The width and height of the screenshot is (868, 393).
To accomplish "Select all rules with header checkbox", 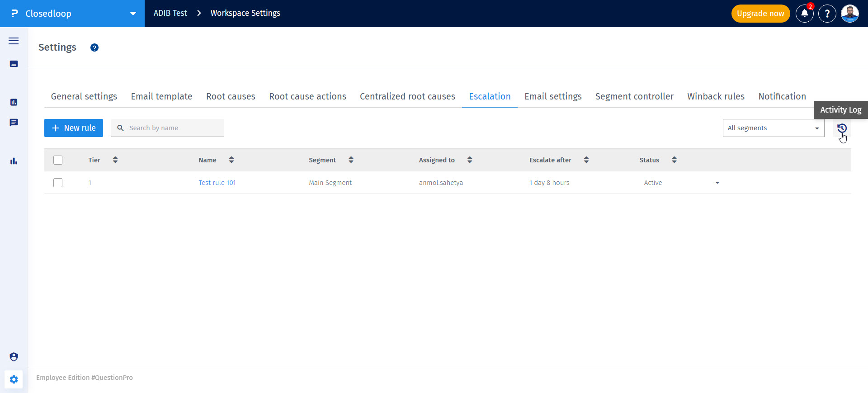I will point(58,160).
